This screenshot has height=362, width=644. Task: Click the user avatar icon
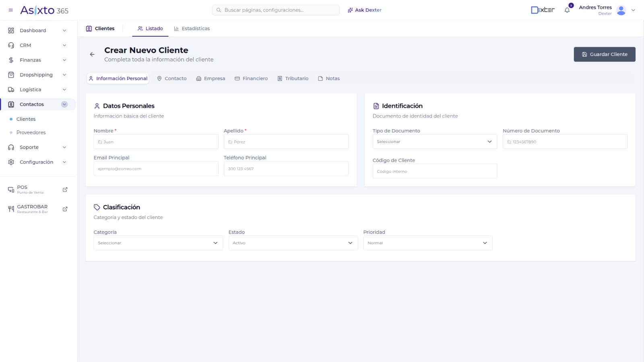pos(621,10)
